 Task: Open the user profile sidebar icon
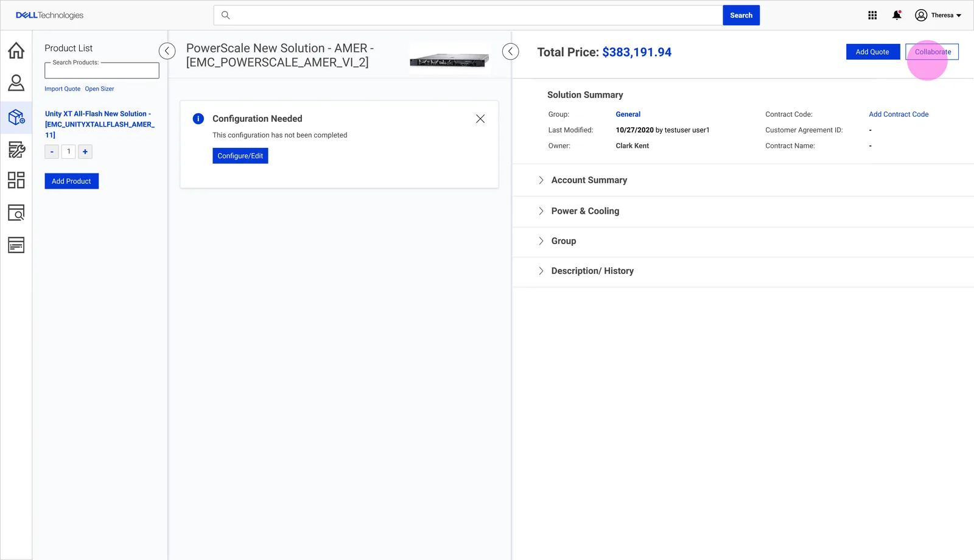[16, 83]
